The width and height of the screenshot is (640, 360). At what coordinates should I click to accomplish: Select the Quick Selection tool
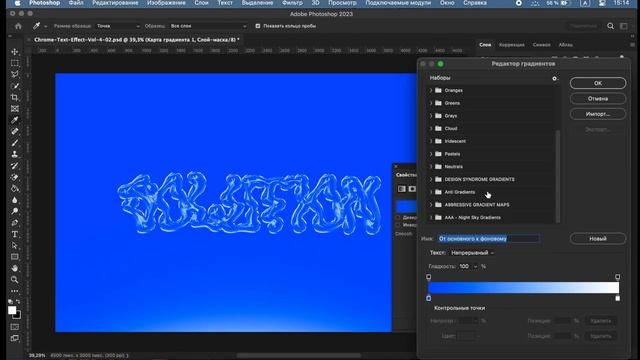(x=15, y=86)
